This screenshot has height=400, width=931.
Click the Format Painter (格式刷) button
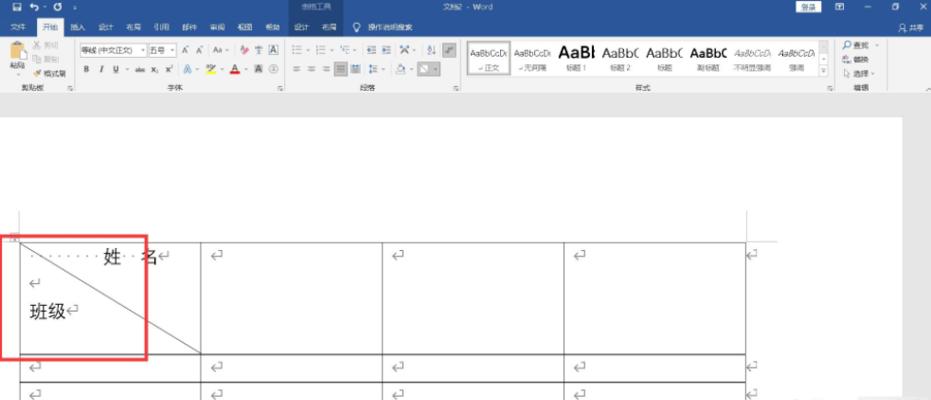tap(50, 73)
